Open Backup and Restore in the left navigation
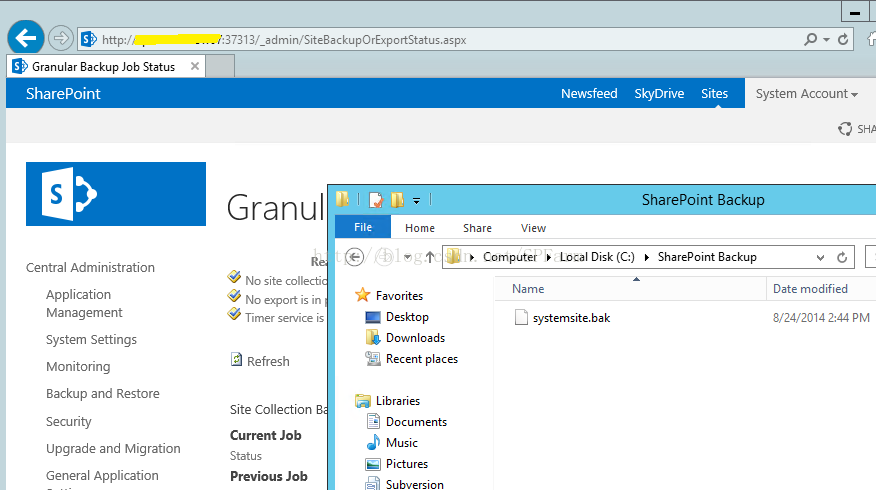The height and width of the screenshot is (490, 876). point(103,393)
